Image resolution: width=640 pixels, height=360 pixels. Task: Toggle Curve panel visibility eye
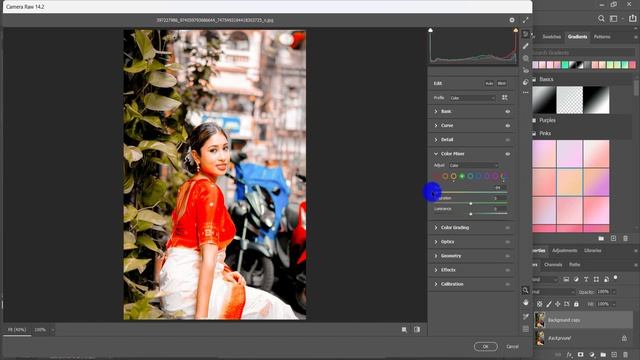[x=508, y=126]
